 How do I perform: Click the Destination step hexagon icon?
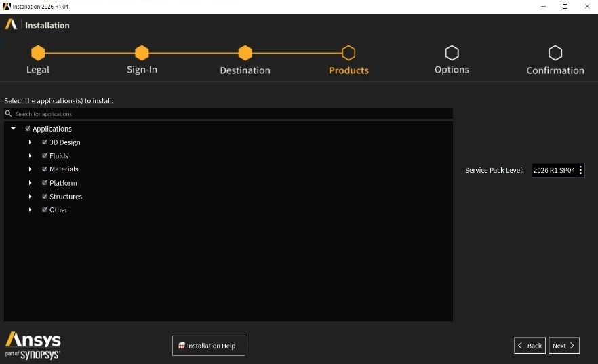coord(245,53)
